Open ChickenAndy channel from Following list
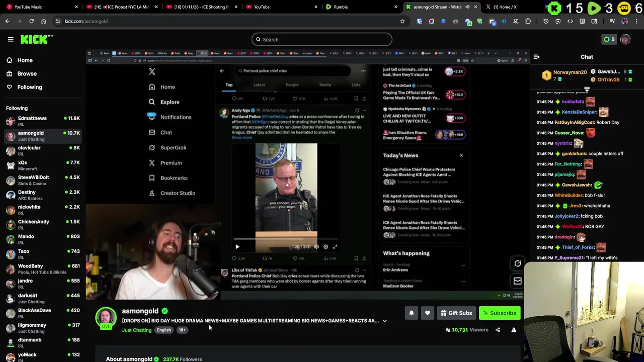Image resolution: width=644 pixels, height=362 pixels. tap(42, 225)
